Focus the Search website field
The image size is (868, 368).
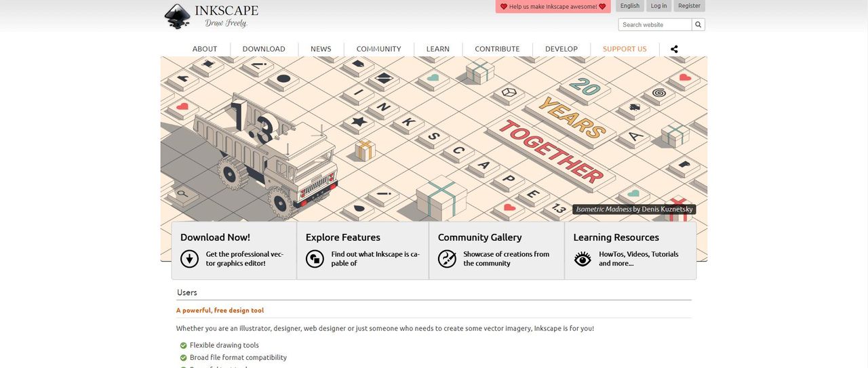click(x=655, y=24)
